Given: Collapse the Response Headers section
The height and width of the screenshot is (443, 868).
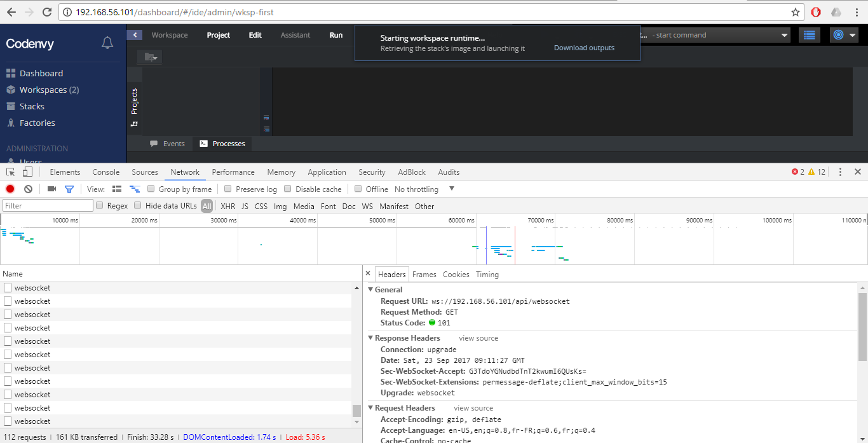Looking at the screenshot, I should tap(371, 337).
